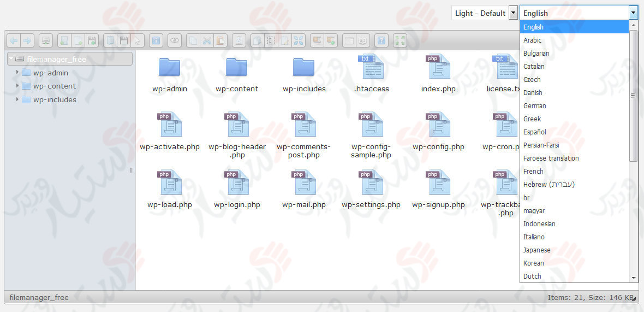Select the wp-blog-header.php file

237,136
